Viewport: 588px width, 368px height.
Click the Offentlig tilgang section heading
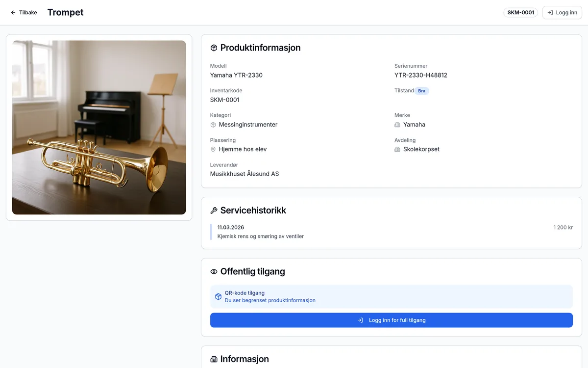[253, 272]
